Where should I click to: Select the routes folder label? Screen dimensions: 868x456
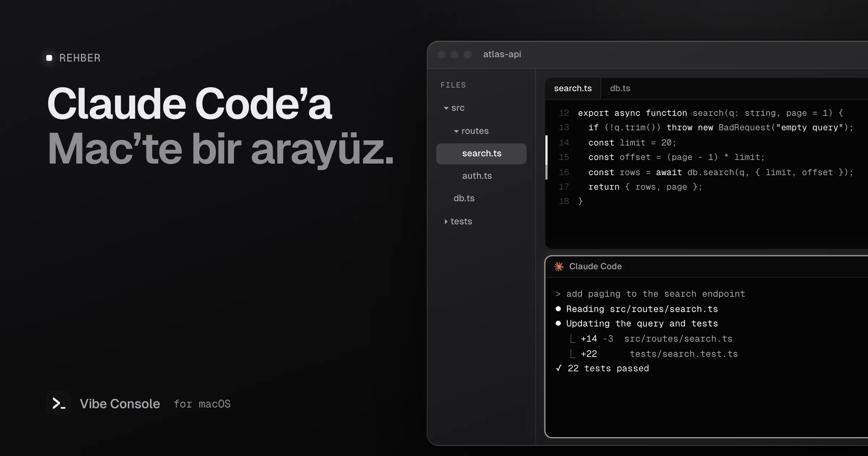point(475,131)
